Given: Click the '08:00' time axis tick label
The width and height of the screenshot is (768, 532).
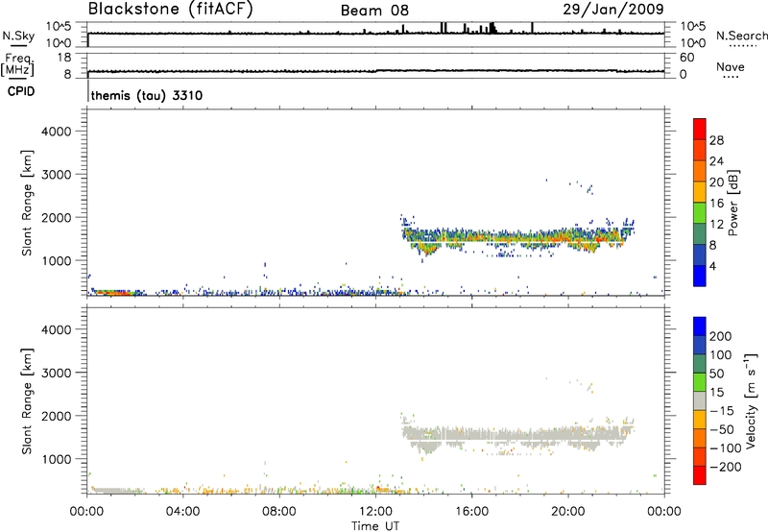Looking at the screenshot, I should point(279,512).
